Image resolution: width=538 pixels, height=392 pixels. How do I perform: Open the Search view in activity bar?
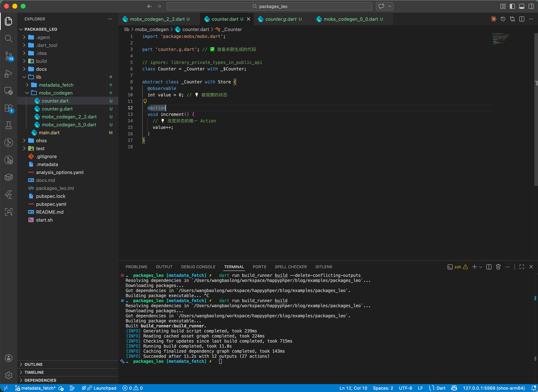point(8,38)
